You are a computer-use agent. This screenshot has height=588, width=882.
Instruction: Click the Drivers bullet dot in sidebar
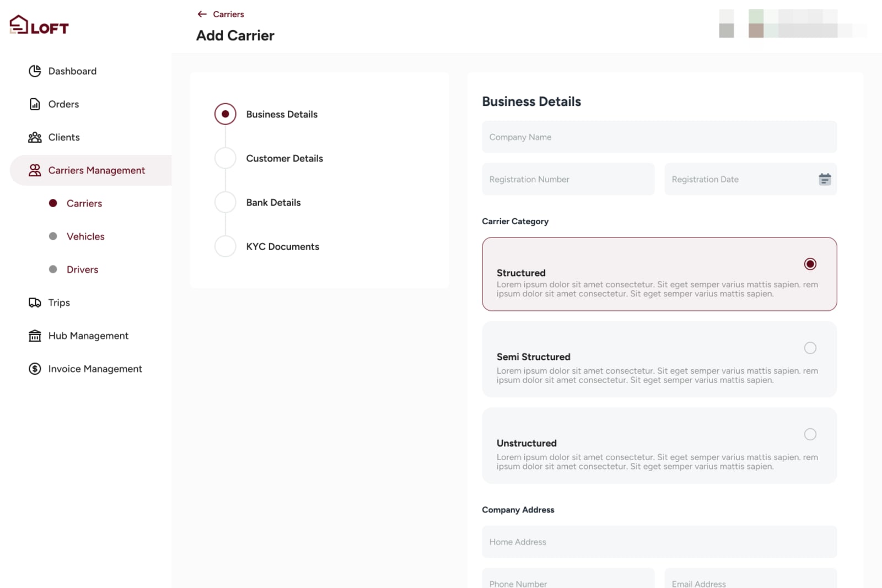click(53, 269)
